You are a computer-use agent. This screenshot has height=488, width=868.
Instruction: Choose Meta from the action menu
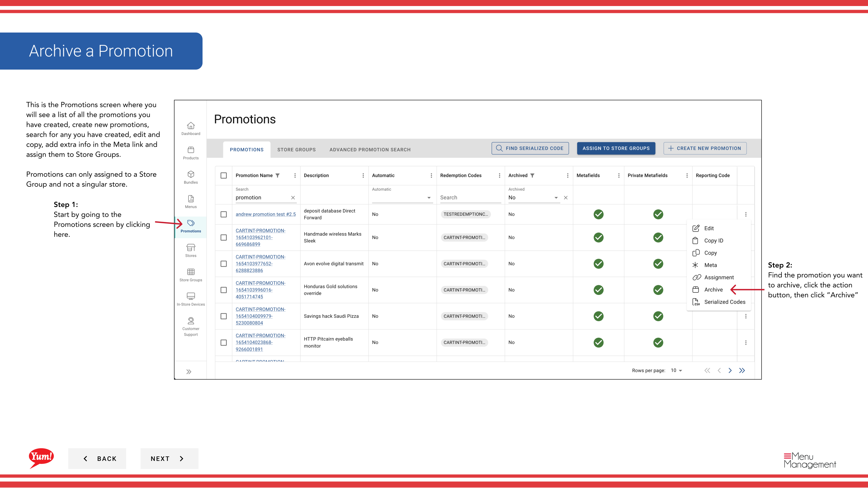pyautogui.click(x=719, y=265)
